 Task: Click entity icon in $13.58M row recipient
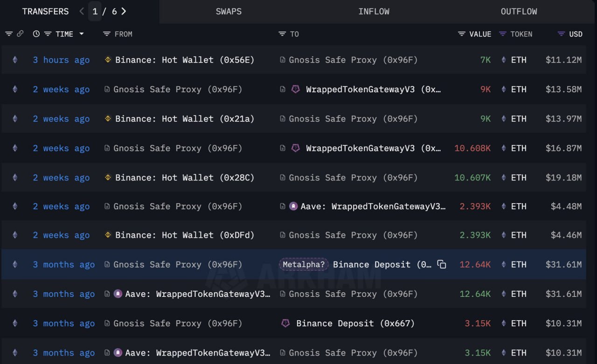tap(295, 89)
